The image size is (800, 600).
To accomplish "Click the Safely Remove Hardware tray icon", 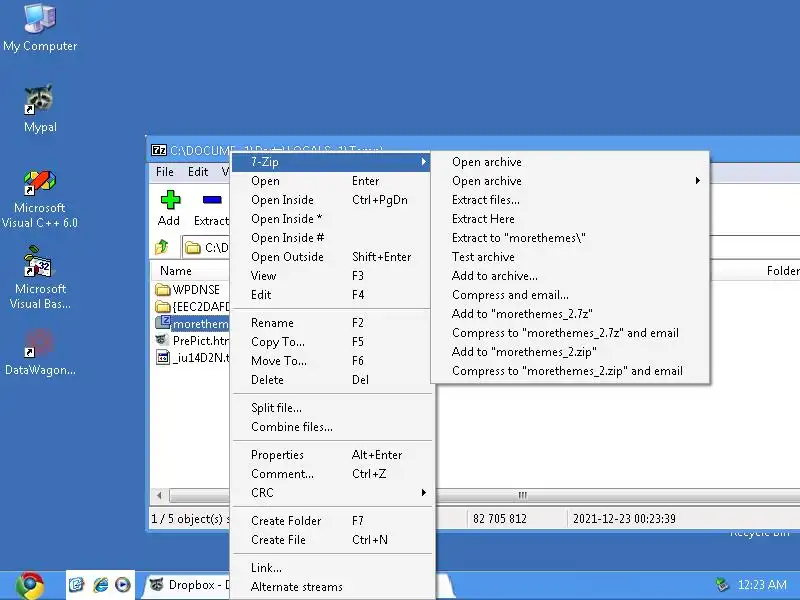I will [721, 584].
